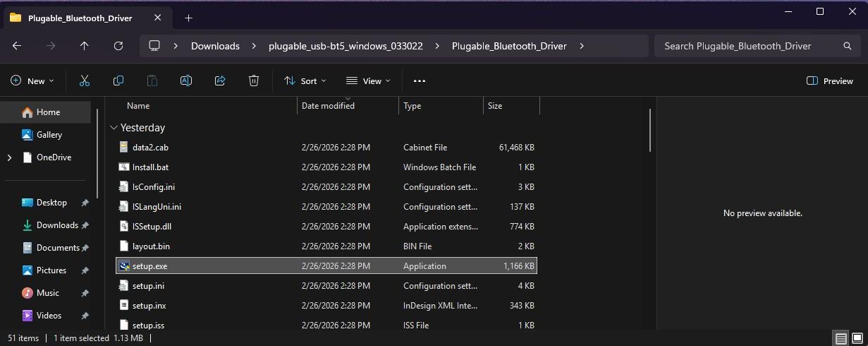
Task: Click Downloads in the address breadcrumb
Action: pos(215,46)
